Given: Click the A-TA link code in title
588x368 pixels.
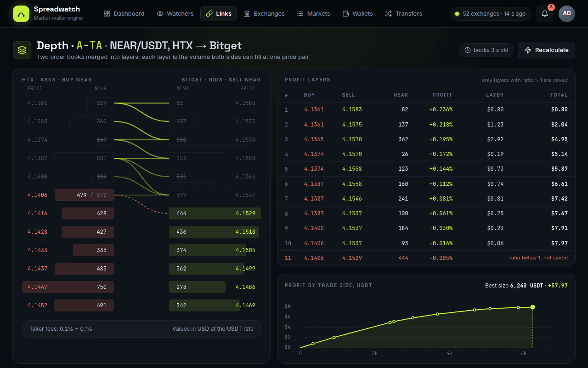Looking at the screenshot, I should [x=89, y=46].
